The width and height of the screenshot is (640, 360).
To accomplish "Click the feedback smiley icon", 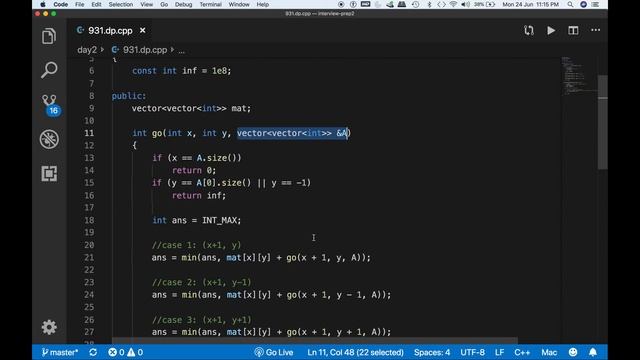I will click(x=573, y=352).
